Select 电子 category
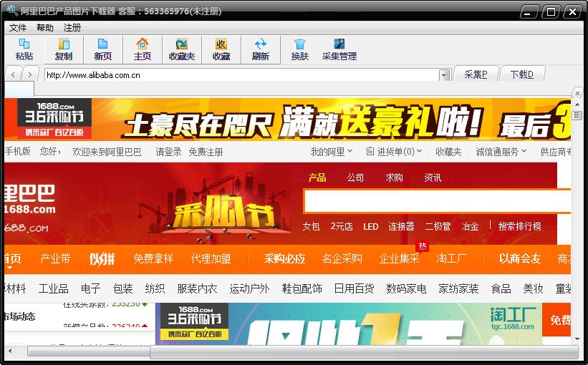The image size is (588, 365). (x=91, y=288)
